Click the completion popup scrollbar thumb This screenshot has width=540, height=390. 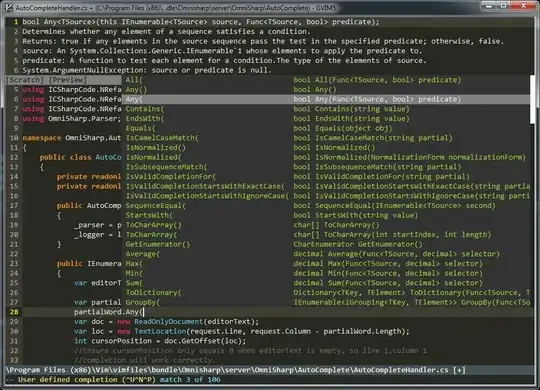click(x=532, y=99)
